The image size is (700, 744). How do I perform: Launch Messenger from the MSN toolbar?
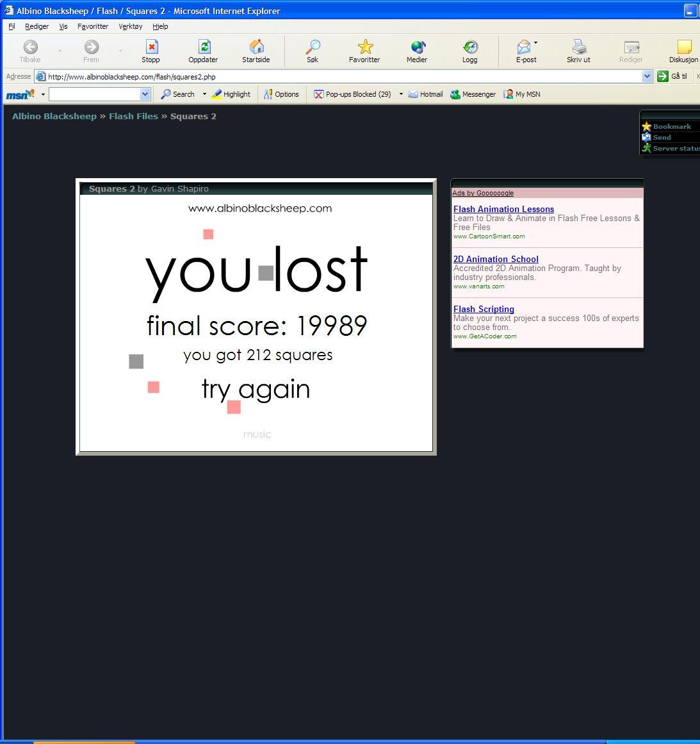(473, 94)
